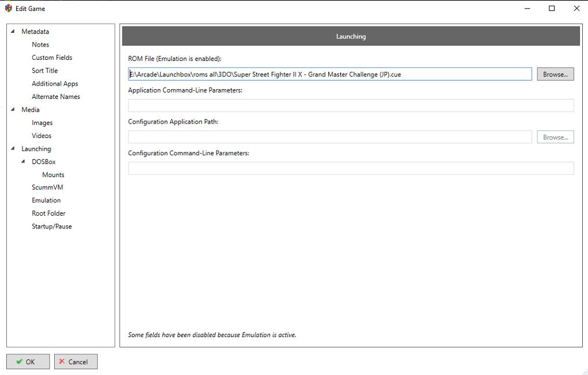Click the 'Application Command-Line Parameters:' label
Viewport: 588px width, 375px height.
click(x=185, y=90)
